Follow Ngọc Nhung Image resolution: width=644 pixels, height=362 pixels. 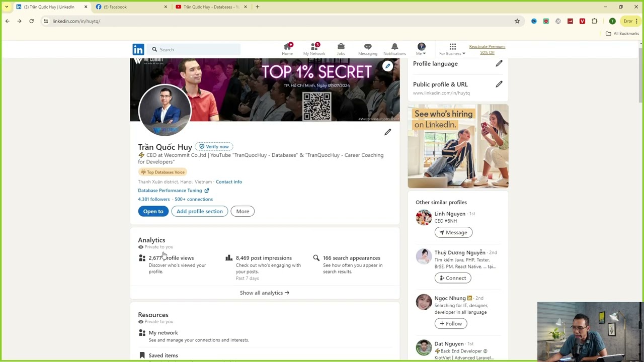(450, 324)
